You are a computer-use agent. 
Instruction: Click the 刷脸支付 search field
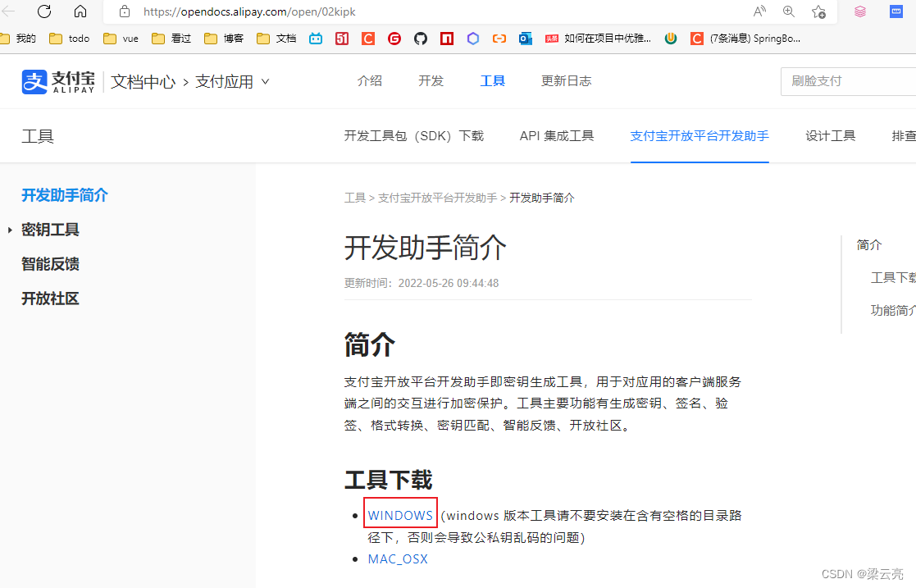point(848,81)
